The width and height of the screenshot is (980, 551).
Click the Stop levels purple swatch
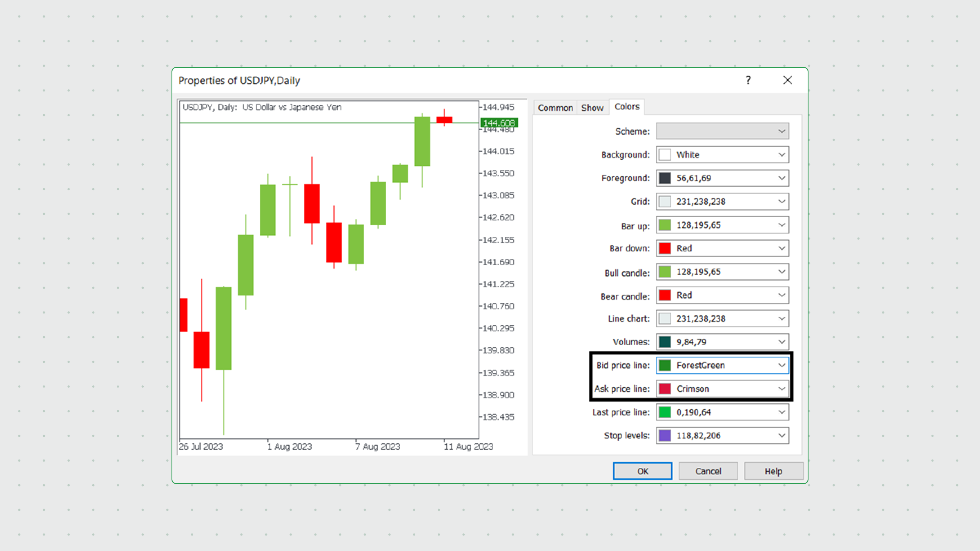[665, 435]
